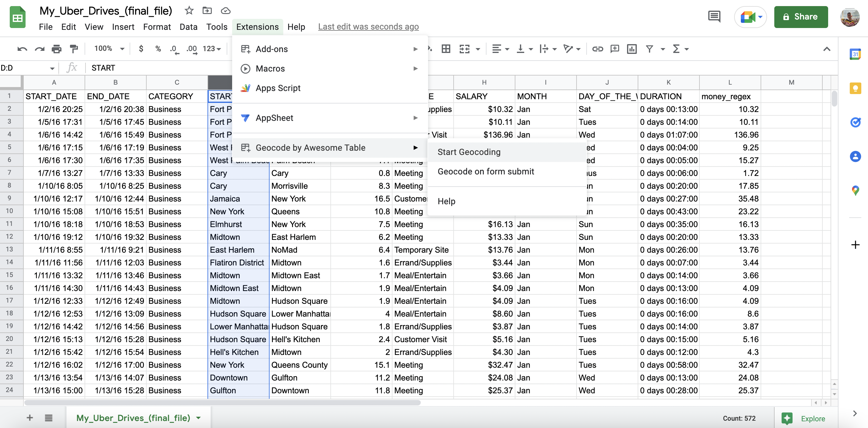
Task: Open Apps Script from Extensions menu
Action: [x=278, y=88]
